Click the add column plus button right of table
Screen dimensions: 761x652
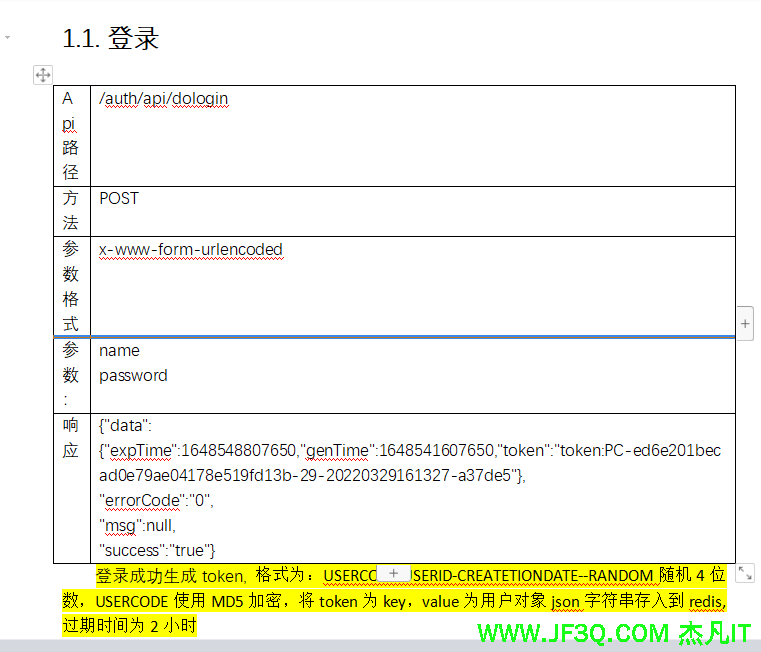point(745,323)
